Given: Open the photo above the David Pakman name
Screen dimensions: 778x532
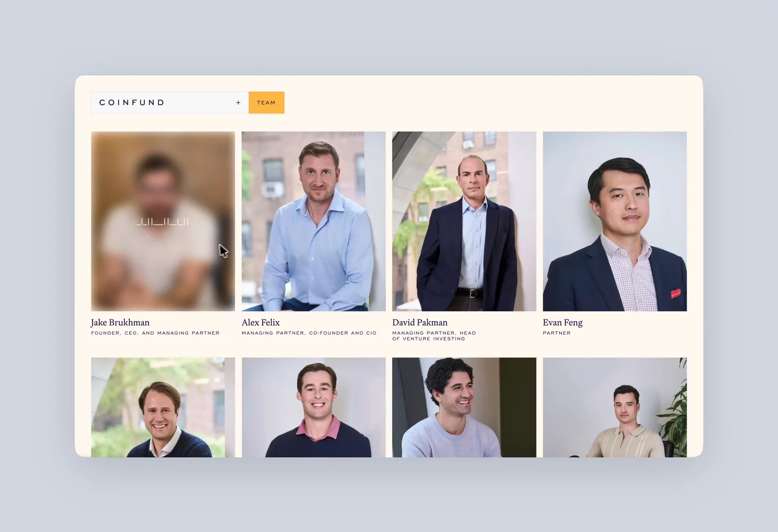Looking at the screenshot, I should coord(464,221).
